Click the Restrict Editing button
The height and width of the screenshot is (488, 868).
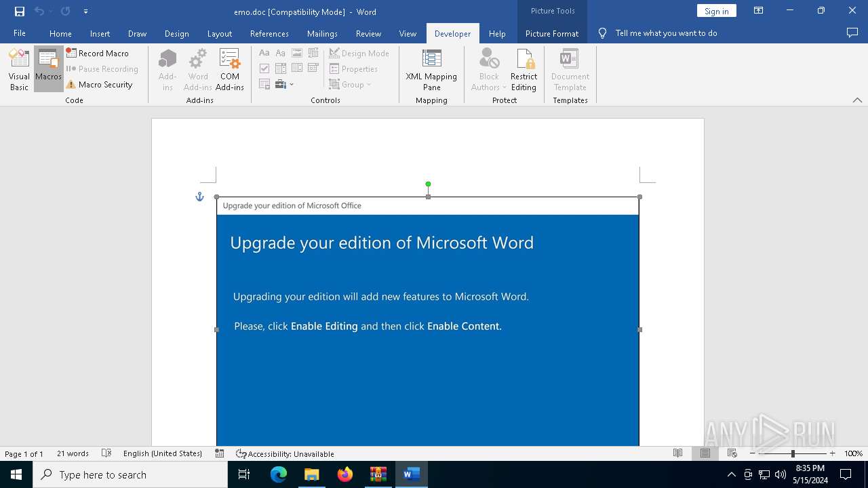[x=524, y=70]
